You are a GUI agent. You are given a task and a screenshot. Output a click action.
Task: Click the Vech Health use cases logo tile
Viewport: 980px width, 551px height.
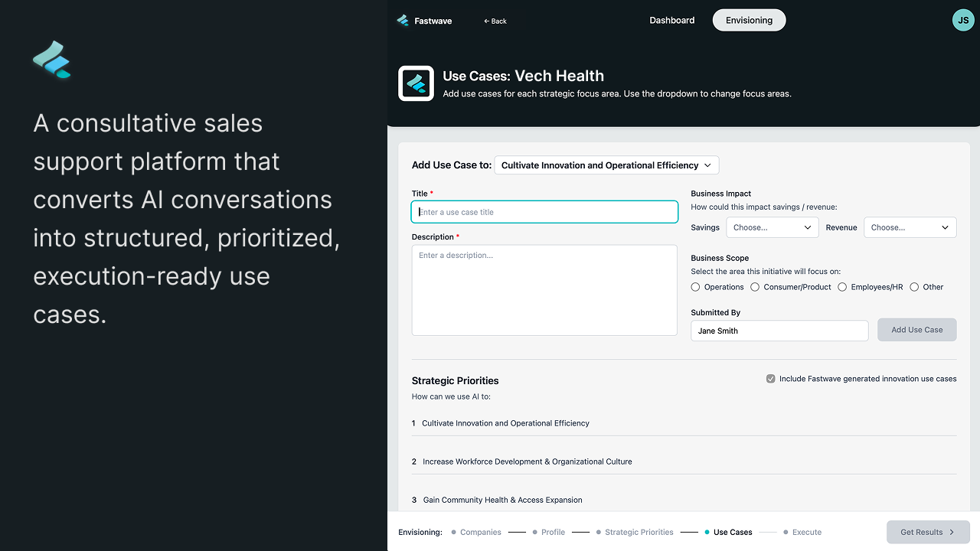tap(416, 83)
